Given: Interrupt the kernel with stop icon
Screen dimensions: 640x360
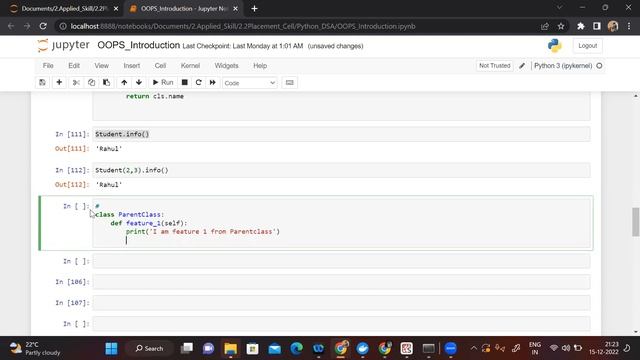Looking at the screenshot, I should click(184, 82).
